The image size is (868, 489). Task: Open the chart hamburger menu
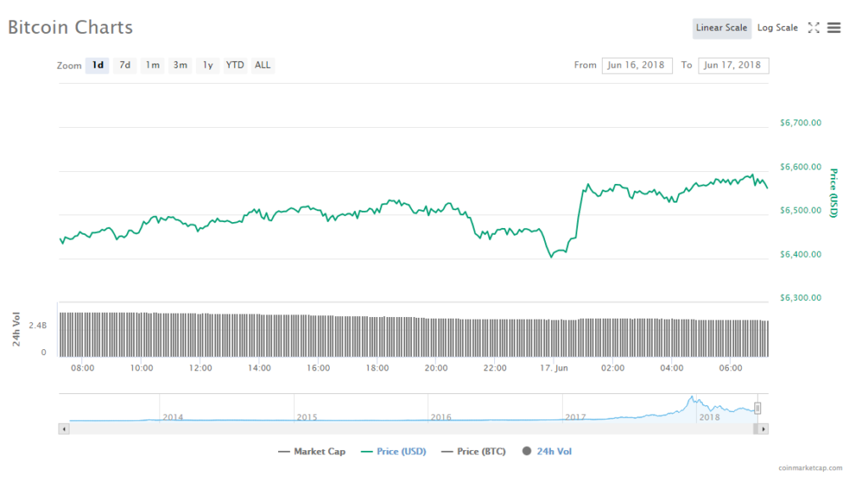[x=834, y=28]
